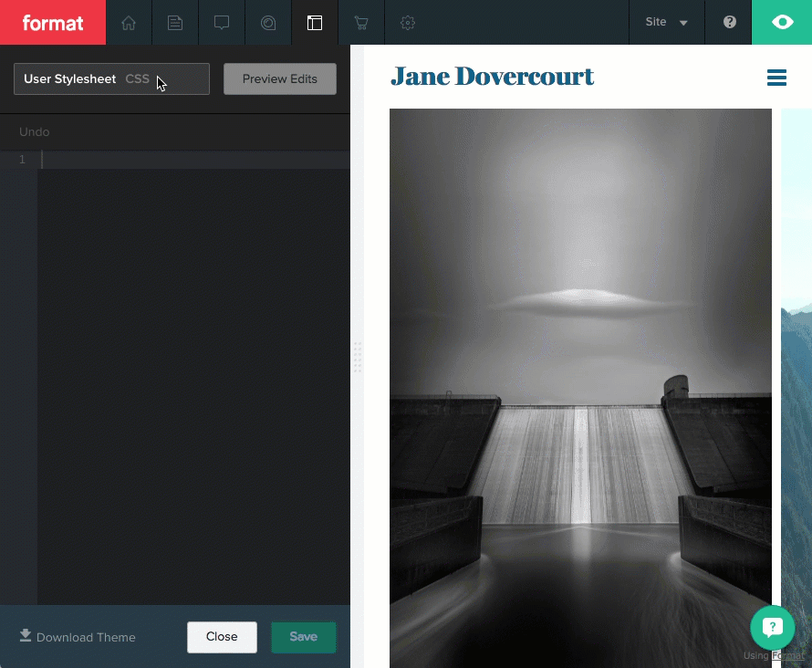The width and height of the screenshot is (812, 668).
Task: Select the Design layout icon
Action: 315,23
